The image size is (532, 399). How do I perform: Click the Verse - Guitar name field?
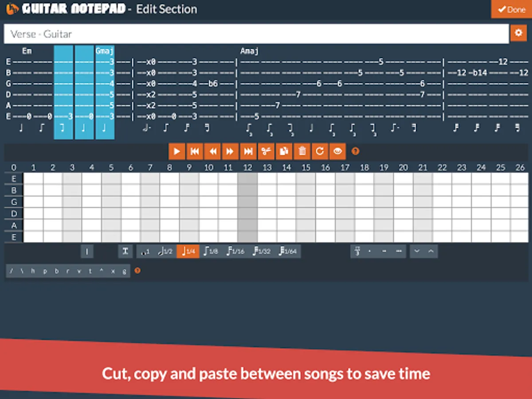pos(256,34)
